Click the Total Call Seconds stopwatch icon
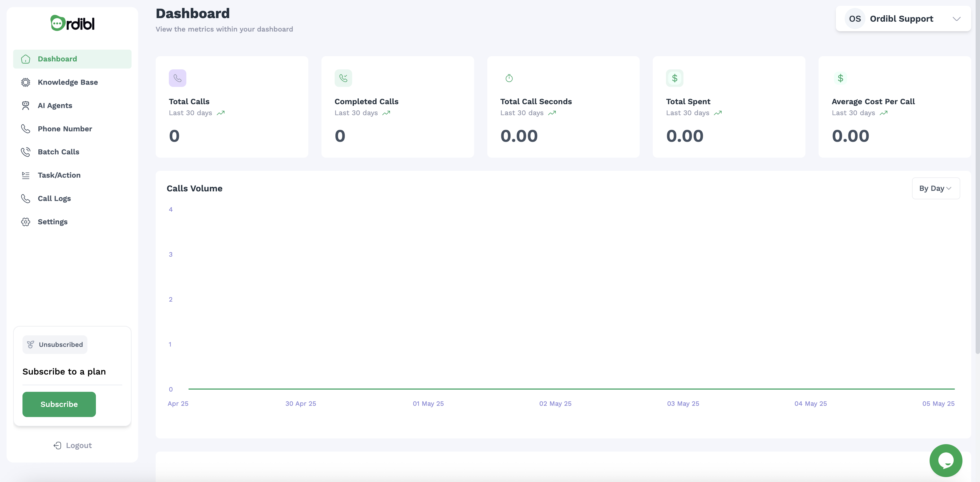The height and width of the screenshot is (482, 980). coord(509,78)
